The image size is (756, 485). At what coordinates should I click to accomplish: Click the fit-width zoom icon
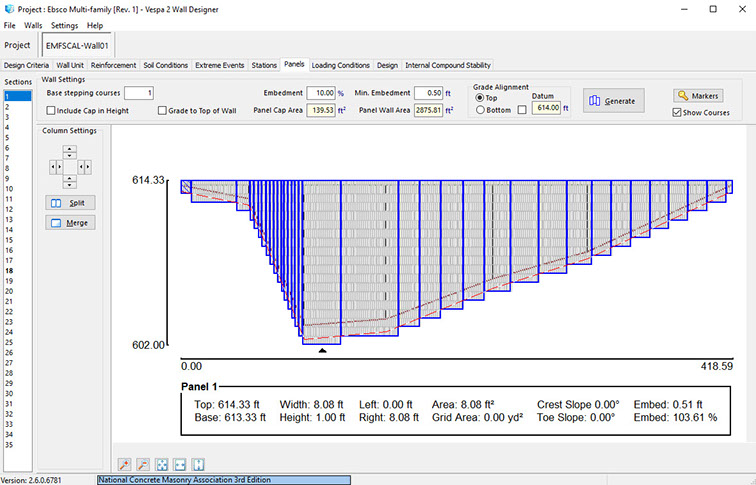click(x=180, y=465)
